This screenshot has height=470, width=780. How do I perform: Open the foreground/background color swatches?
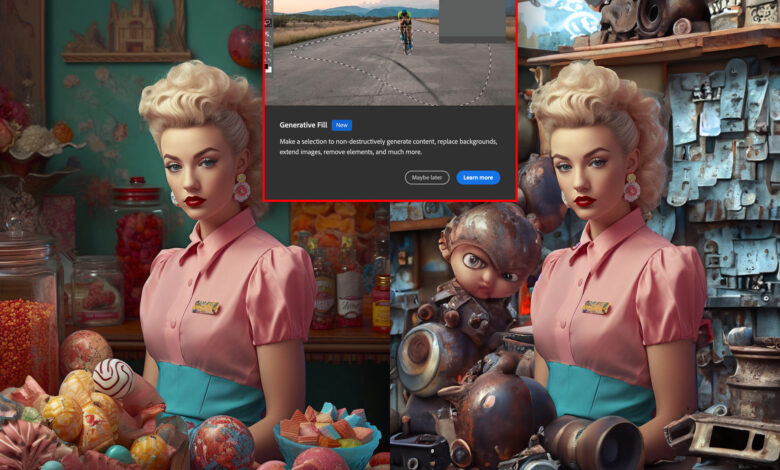268,68
